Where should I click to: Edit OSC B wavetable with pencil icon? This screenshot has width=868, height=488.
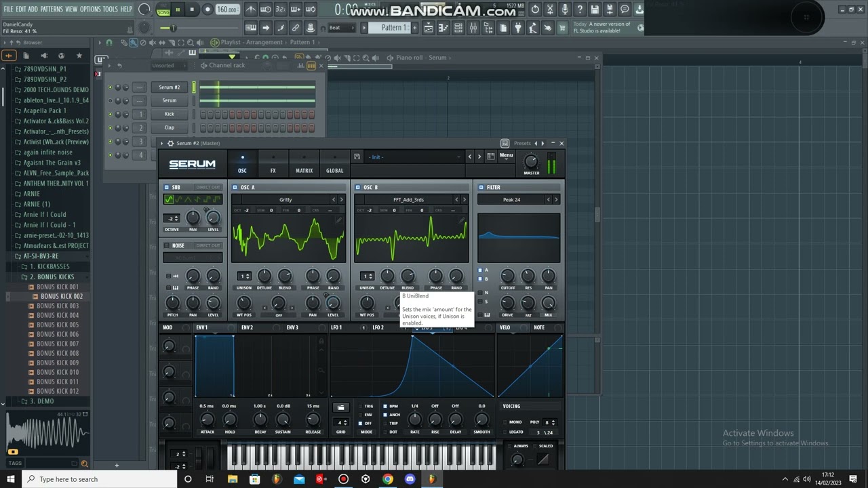pyautogui.click(x=462, y=220)
